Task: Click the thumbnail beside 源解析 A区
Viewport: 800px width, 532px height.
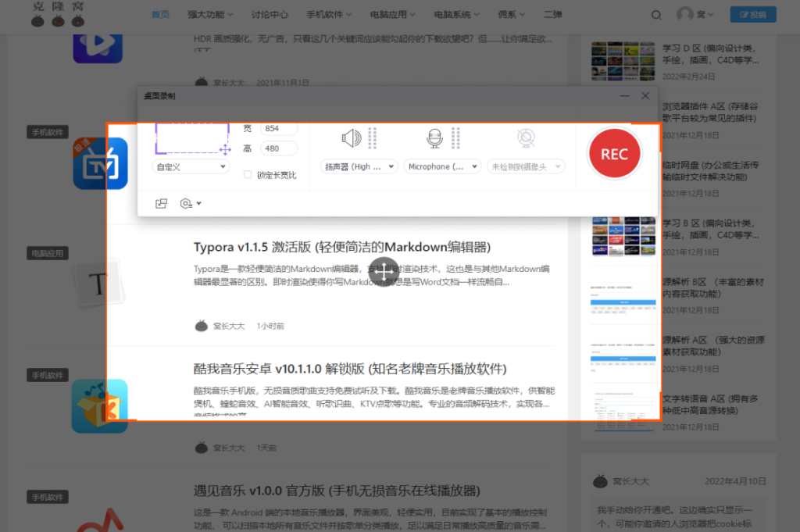Action: (x=623, y=356)
